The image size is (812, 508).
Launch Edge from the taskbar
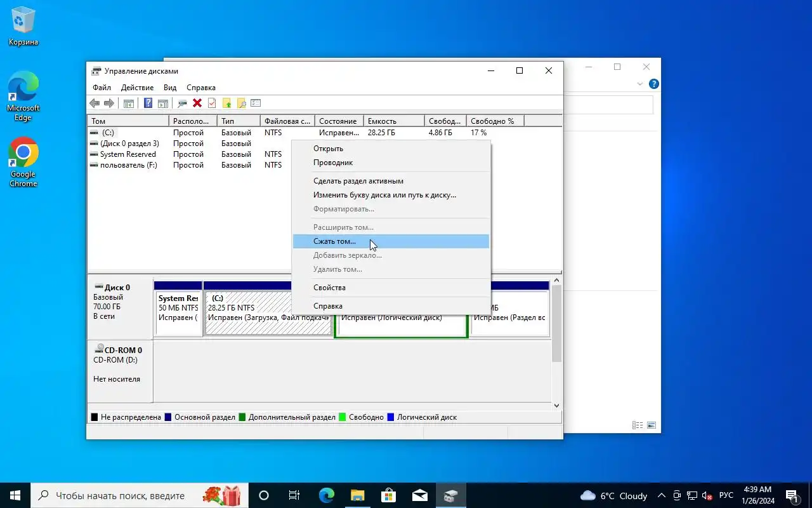click(x=326, y=495)
